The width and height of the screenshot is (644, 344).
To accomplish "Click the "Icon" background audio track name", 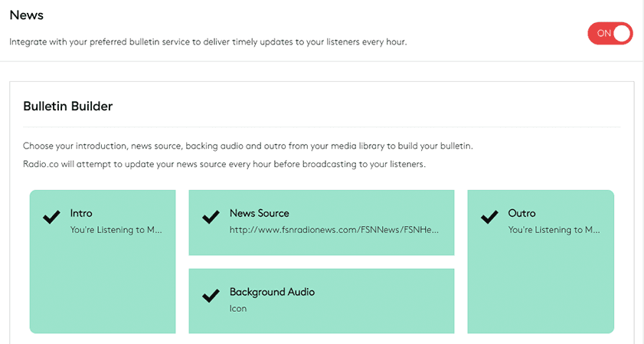I will point(237,309).
